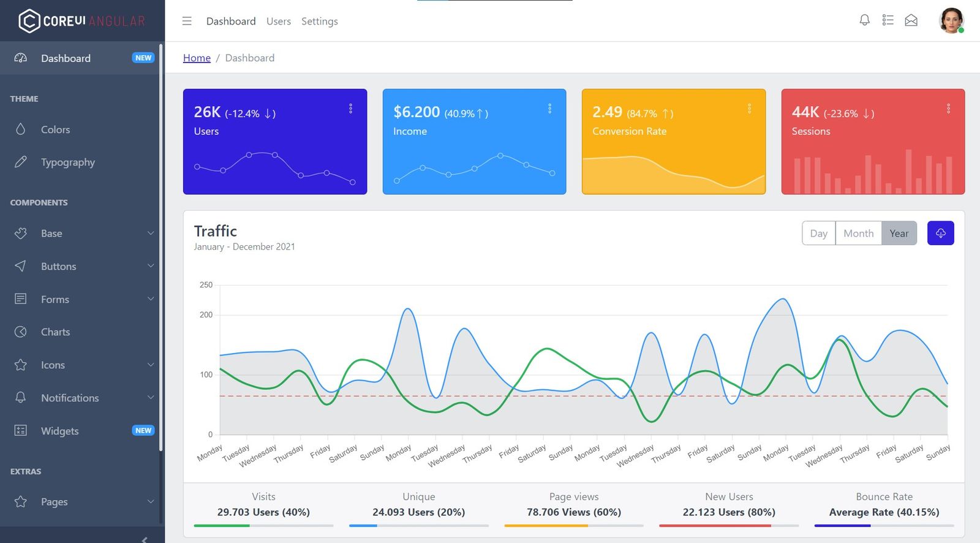980x543 pixels.
Task: Click the Base puzzle icon
Action: pos(20,234)
